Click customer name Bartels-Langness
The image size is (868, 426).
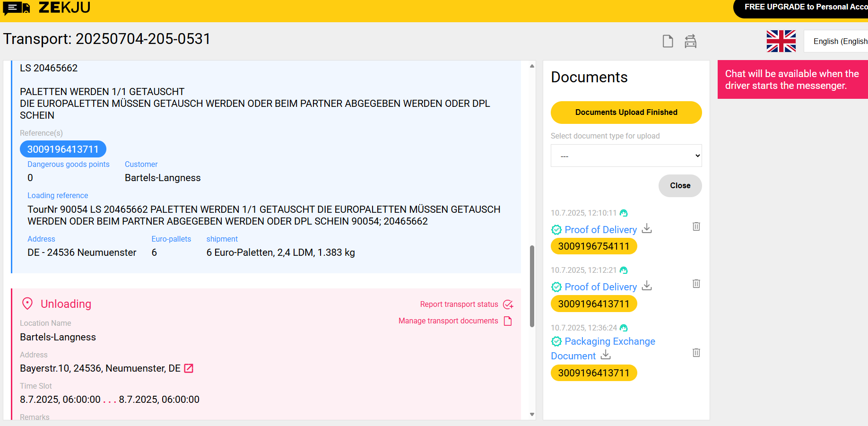pos(163,178)
